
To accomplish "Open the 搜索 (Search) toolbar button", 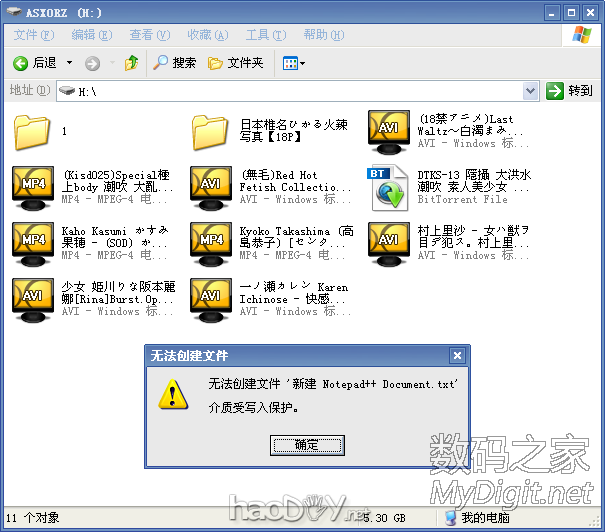I will (x=174, y=63).
